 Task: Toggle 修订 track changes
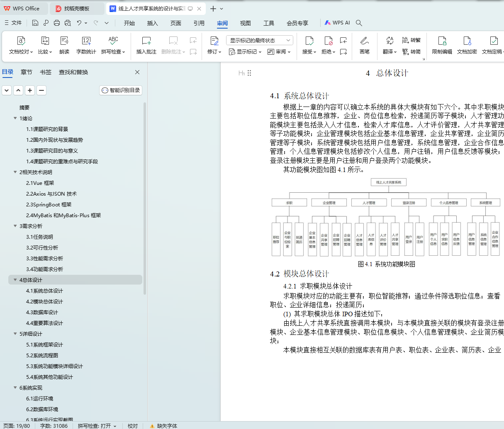(x=214, y=45)
